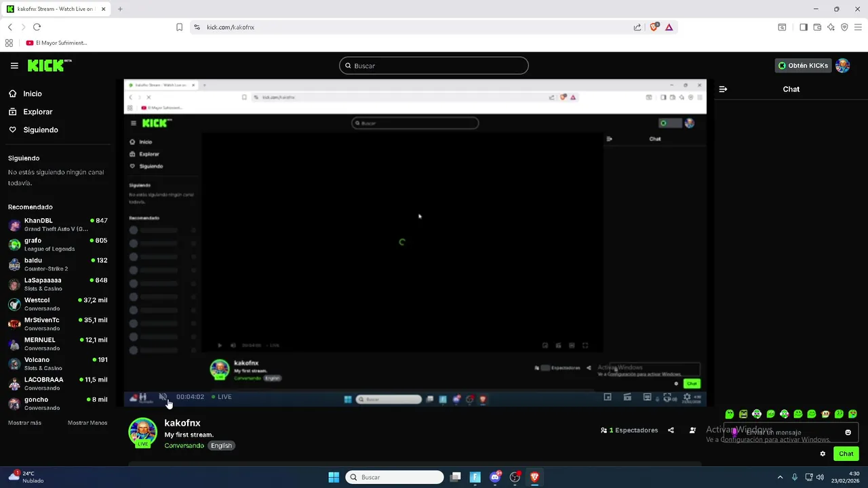868x488 pixels.
Task: Pick the first green blob emote
Action: [x=730, y=413]
